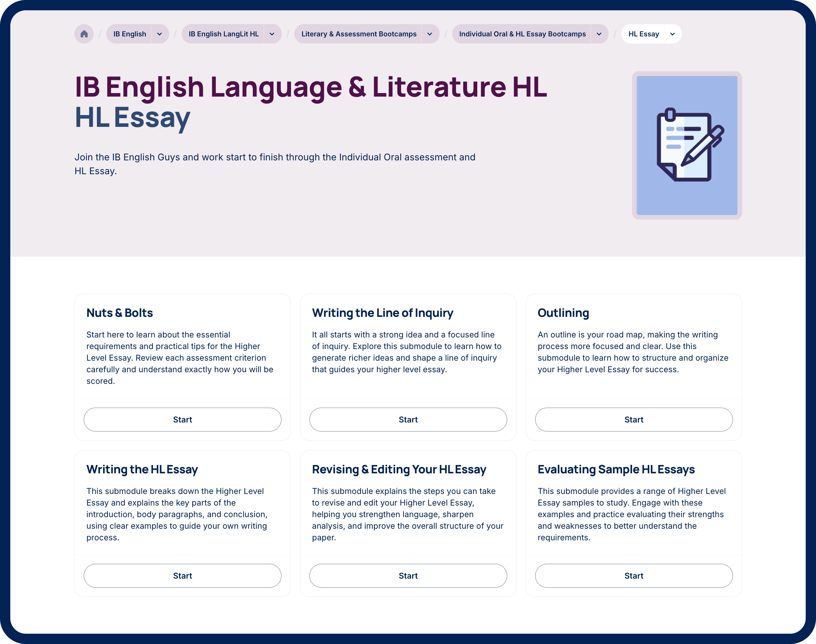Start the Outlining submodule
The width and height of the screenshot is (816, 644).
(633, 419)
